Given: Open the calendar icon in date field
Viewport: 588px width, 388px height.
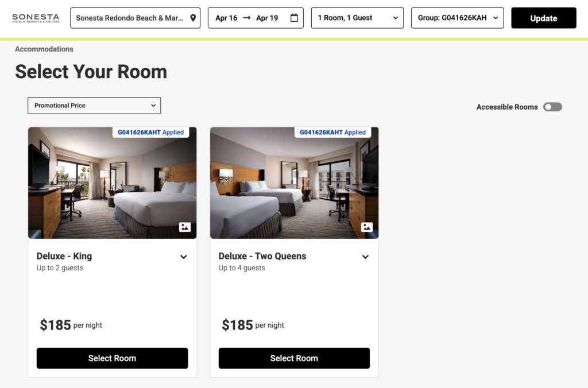Looking at the screenshot, I should pos(294,18).
